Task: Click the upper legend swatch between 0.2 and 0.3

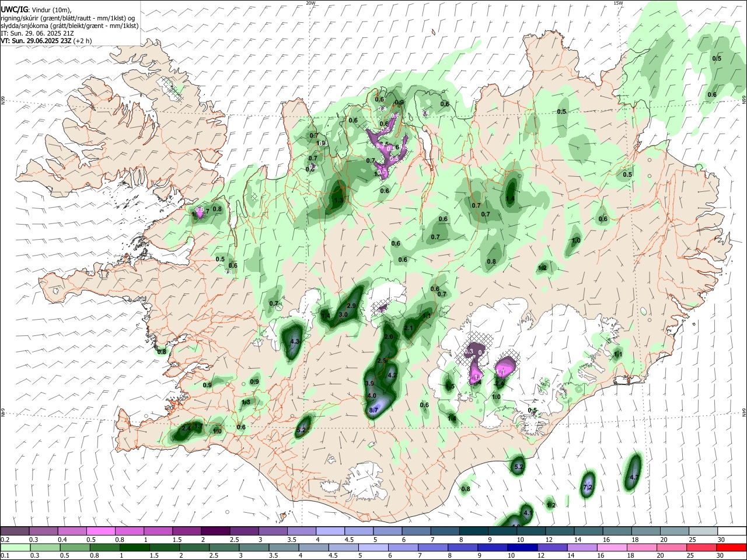Action: tap(15, 531)
